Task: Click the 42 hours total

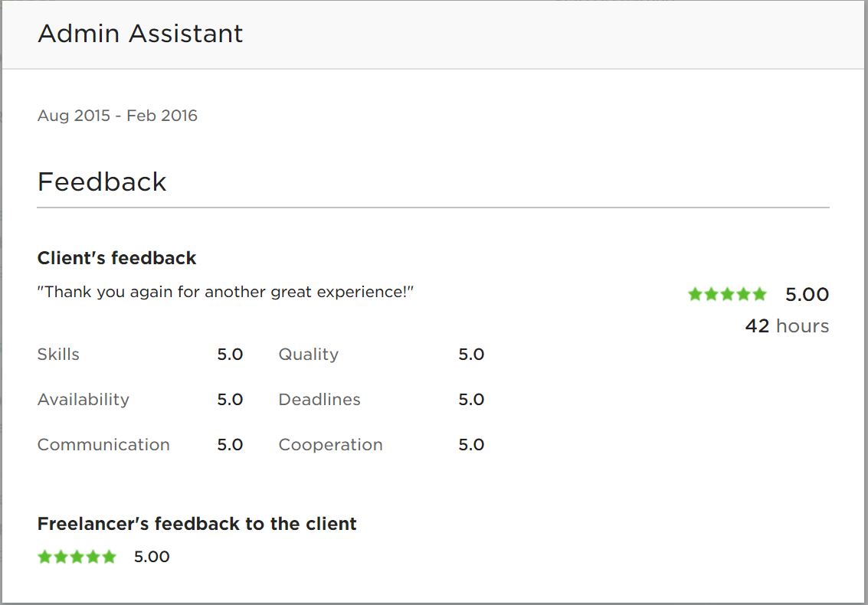Action: click(787, 326)
